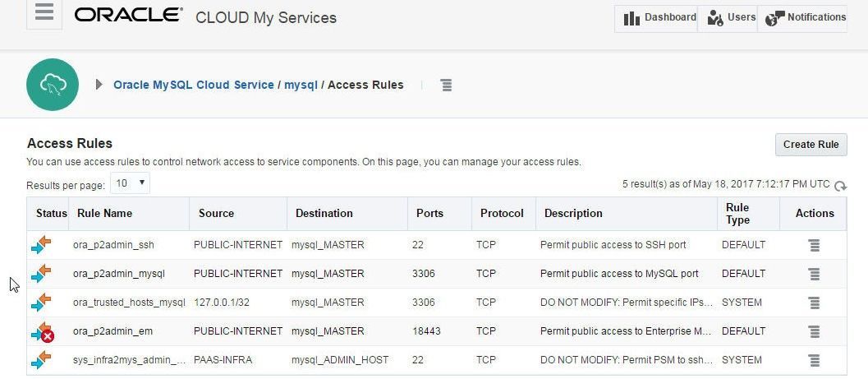Click the status icon for ora_p2admin_mysql
This screenshot has width=868, height=379.
coord(41,274)
